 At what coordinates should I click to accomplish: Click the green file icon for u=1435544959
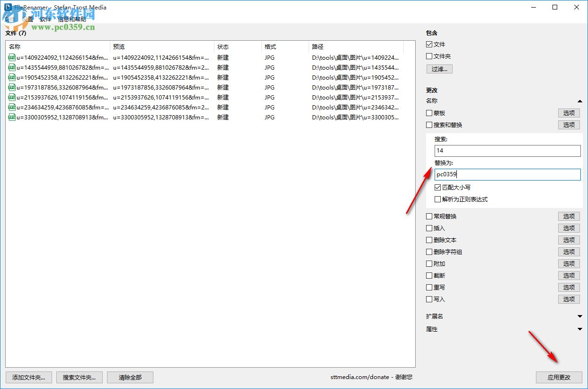11,67
